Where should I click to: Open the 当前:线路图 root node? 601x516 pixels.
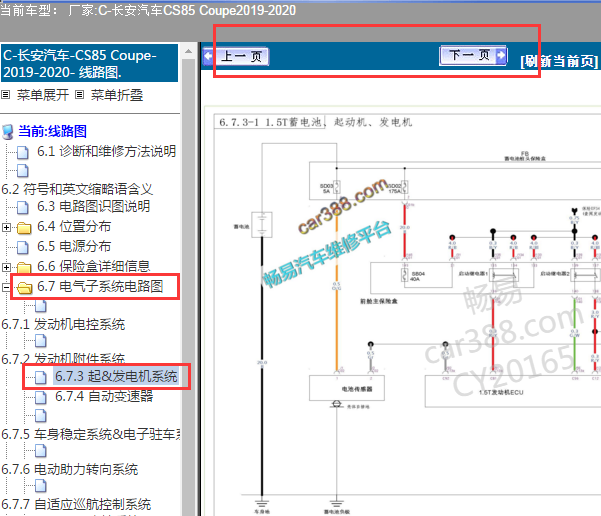[53, 131]
